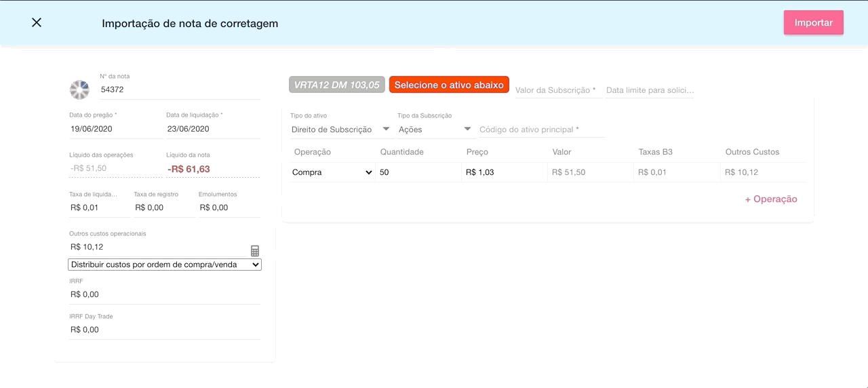Open the cost distribution dropdown
The height and width of the screenshot is (388, 868).
(165, 265)
